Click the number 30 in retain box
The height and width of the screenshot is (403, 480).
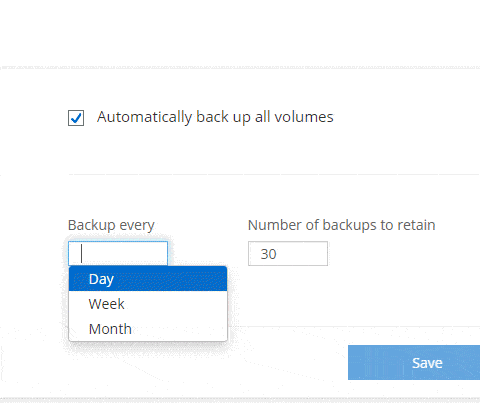click(x=268, y=254)
